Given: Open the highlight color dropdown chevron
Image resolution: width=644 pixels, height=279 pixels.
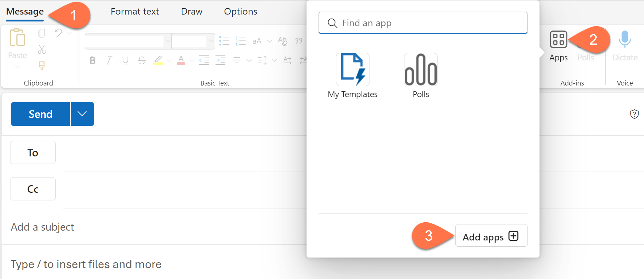Looking at the screenshot, I should click(169, 60).
